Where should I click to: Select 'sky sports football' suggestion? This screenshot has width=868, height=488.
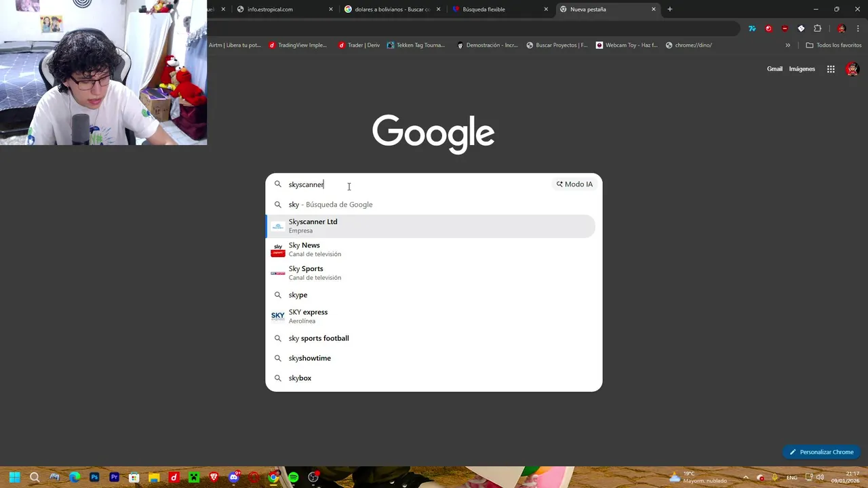click(x=431, y=338)
